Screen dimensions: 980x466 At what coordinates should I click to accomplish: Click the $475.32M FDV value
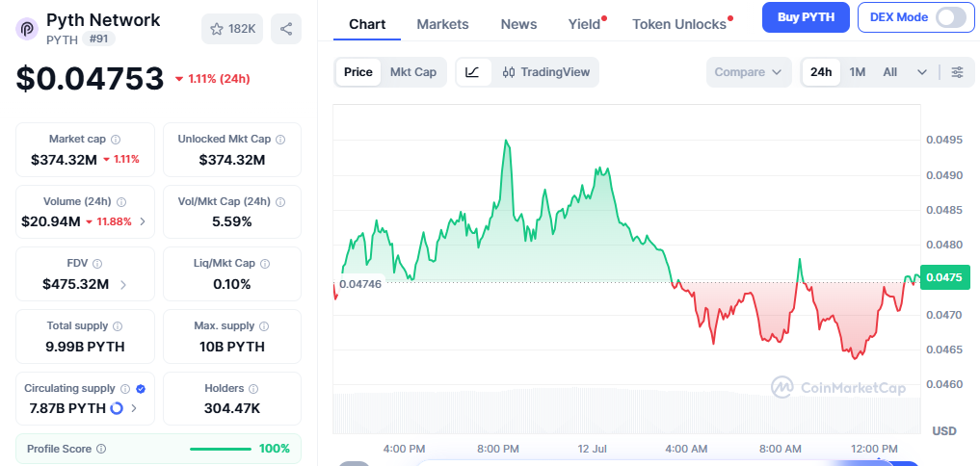pyautogui.click(x=75, y=285)
